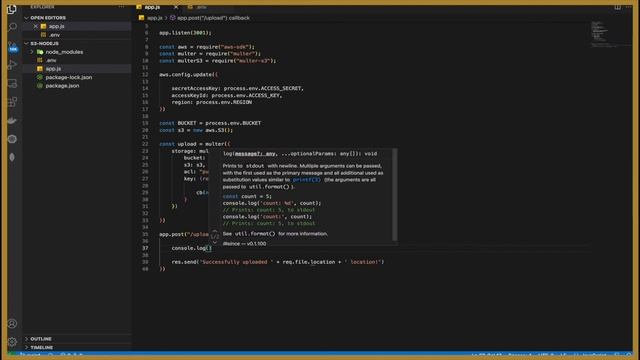Click the split editor icon
The height and width of the screenshot is (360, 640).
(618, 7)
